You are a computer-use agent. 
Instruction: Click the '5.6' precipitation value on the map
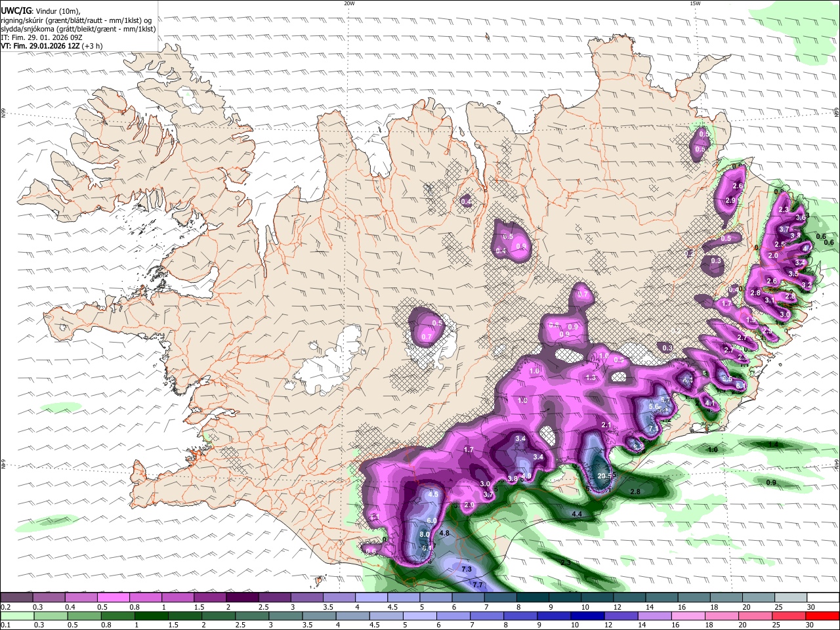654,407
